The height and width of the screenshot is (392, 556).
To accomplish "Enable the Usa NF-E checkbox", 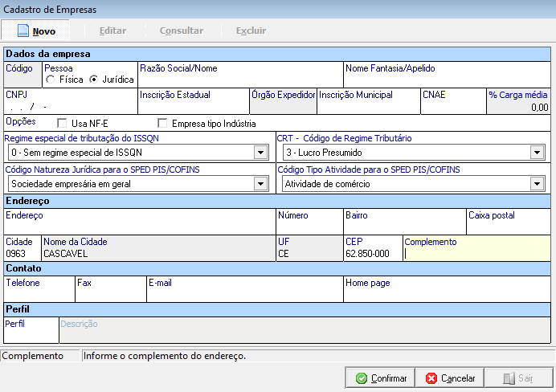I will tap(63, 124).
